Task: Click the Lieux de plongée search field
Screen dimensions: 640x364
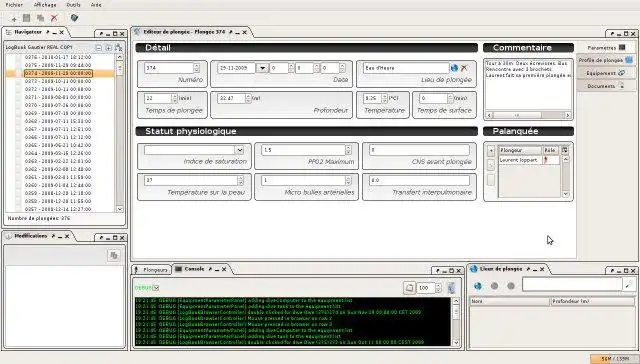Action: click(x=572, y=284)
